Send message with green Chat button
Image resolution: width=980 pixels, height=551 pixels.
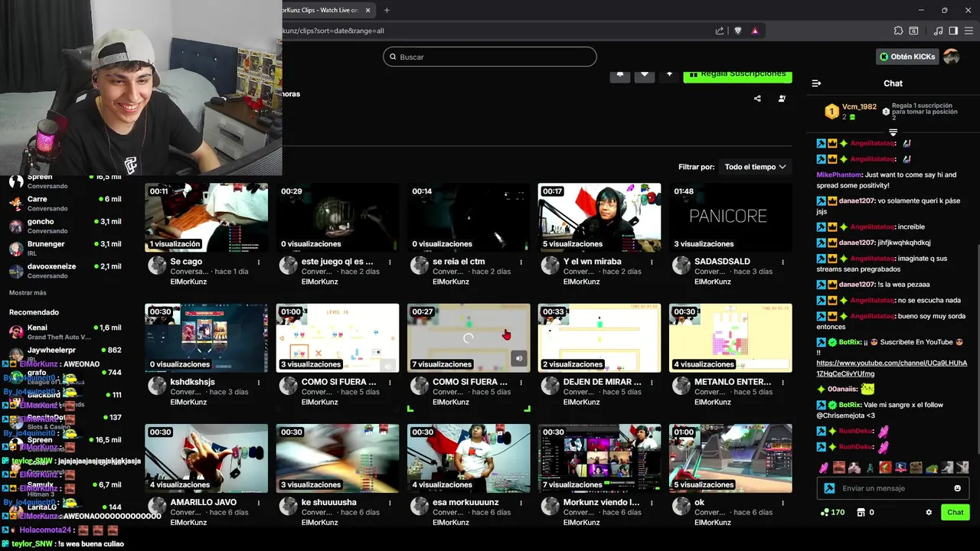pos(955,512)
